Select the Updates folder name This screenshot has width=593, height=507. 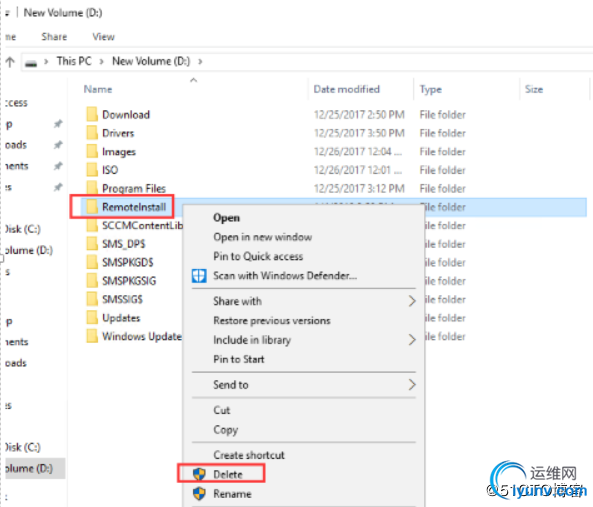click(x=121, y=318)
